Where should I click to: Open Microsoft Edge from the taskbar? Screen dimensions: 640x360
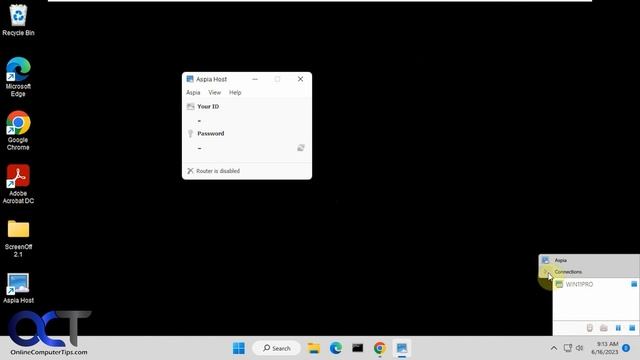coord(336,348)
